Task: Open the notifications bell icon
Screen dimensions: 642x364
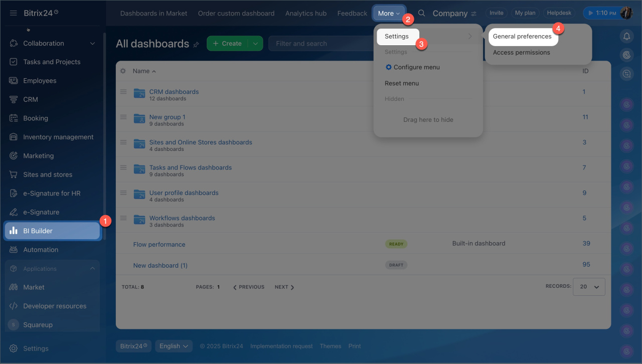Action: pyautogui.click(x=626, y=36)
